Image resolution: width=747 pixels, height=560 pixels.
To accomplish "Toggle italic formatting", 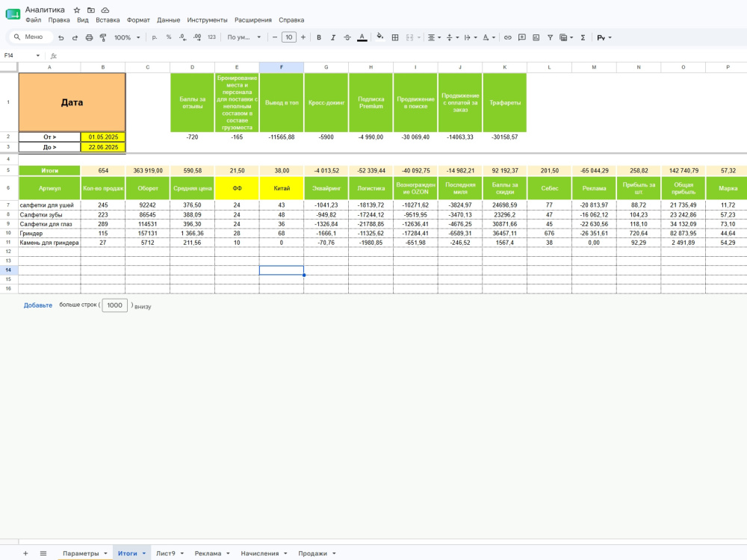I will (x=333, y=37).
